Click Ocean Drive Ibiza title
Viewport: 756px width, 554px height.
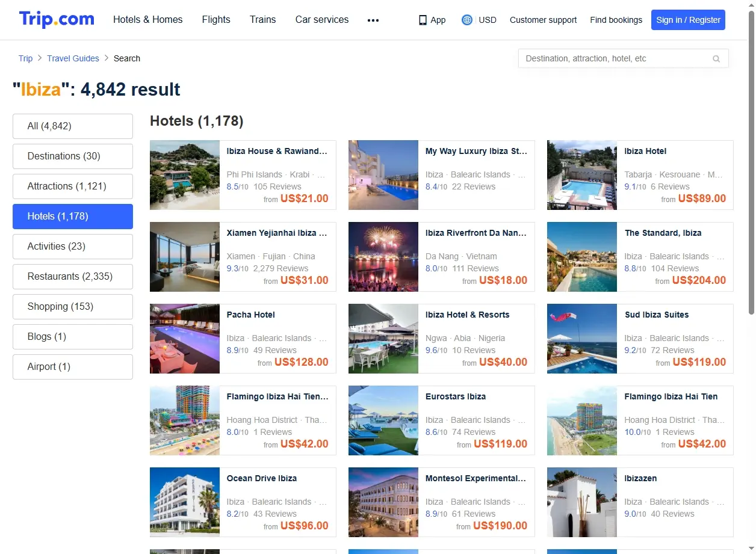pos(262,479)
